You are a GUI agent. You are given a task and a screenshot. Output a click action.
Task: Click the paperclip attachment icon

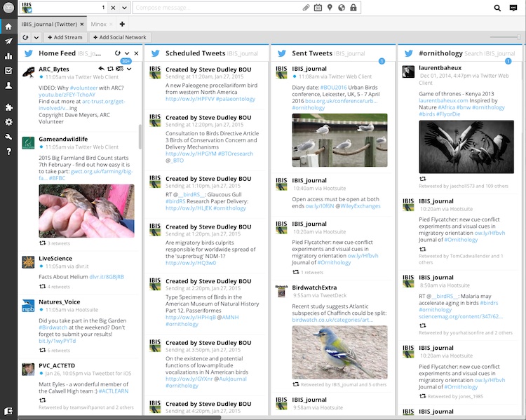coord(306,8)
